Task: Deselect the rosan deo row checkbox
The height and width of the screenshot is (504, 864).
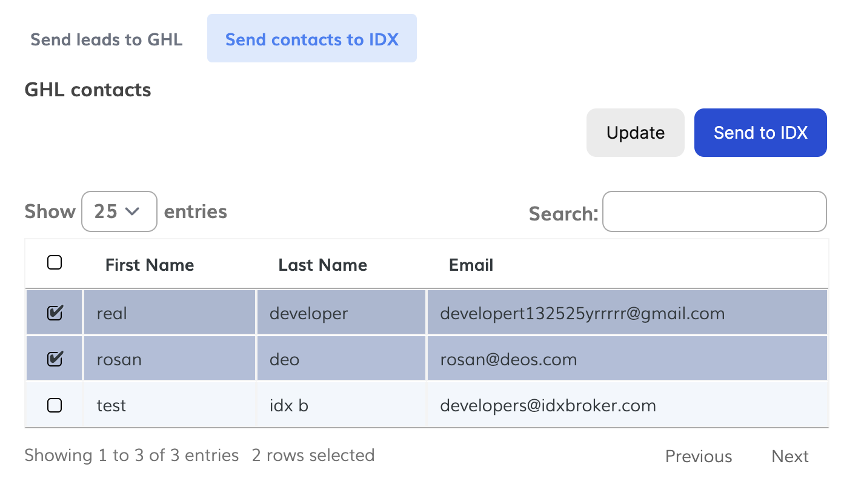Action: pos(55,359)
